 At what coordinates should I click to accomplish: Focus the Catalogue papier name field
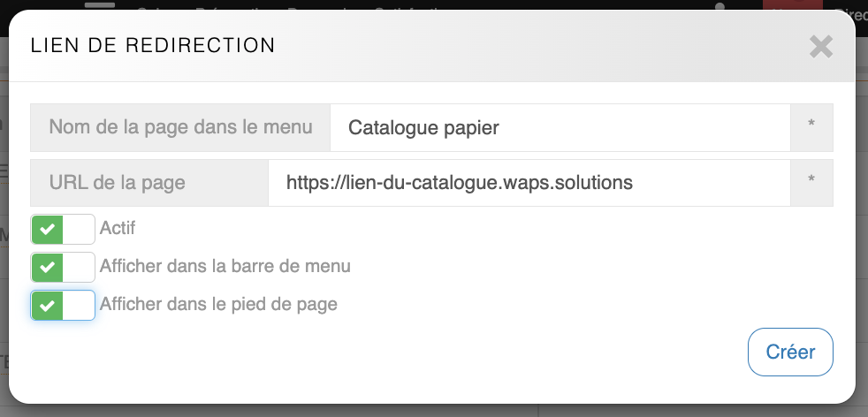[x=559, y=128]
